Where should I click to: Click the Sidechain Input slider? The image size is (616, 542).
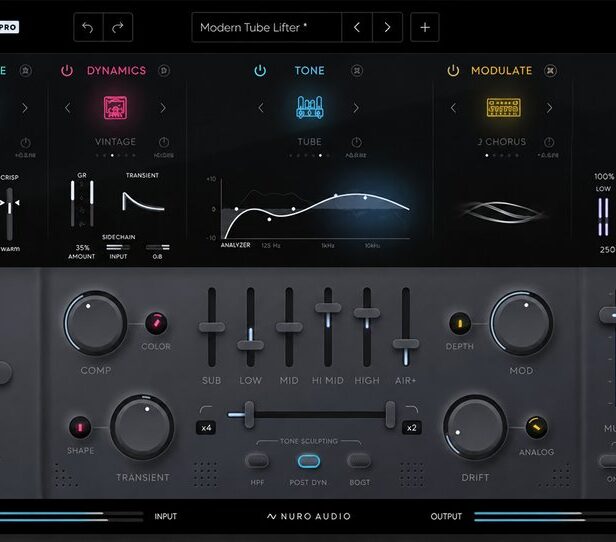(118, 247)
